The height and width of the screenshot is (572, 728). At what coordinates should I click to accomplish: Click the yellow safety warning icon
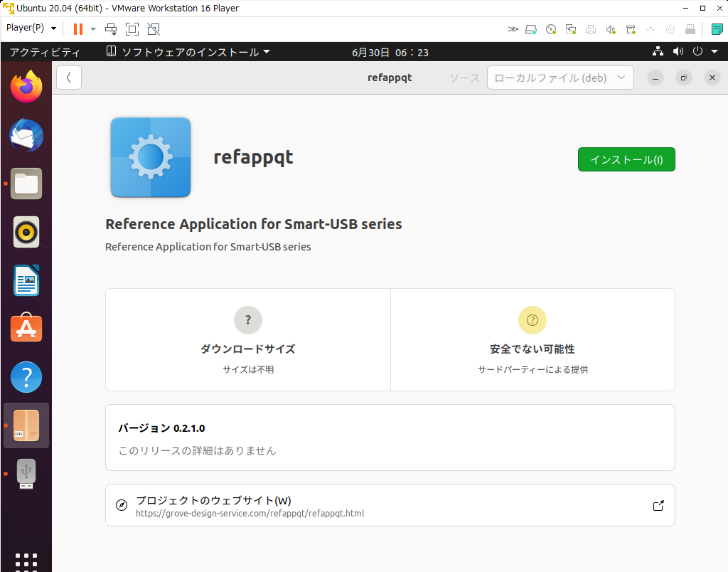coord(532,320)
